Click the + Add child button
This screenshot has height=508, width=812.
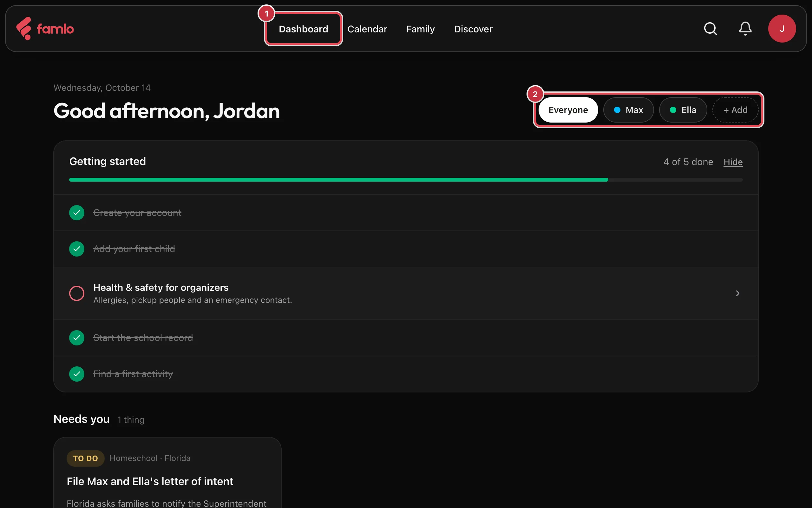(x=735, y=110)
